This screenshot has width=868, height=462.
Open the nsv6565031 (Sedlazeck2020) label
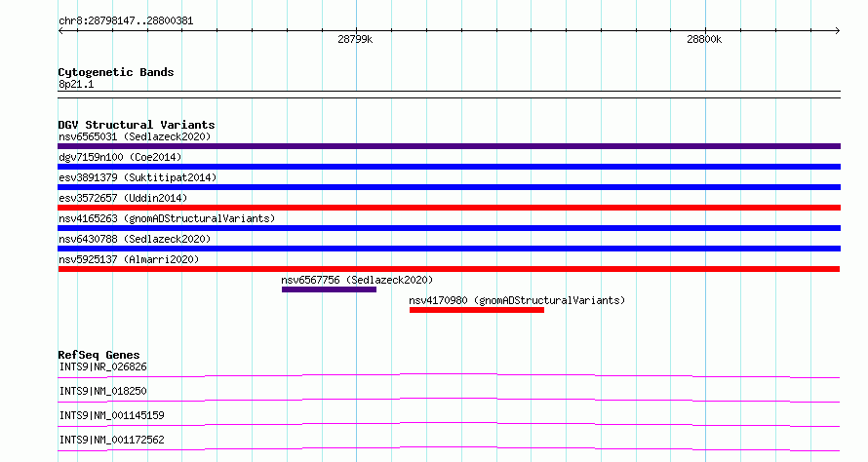click(x=135, y=136)
